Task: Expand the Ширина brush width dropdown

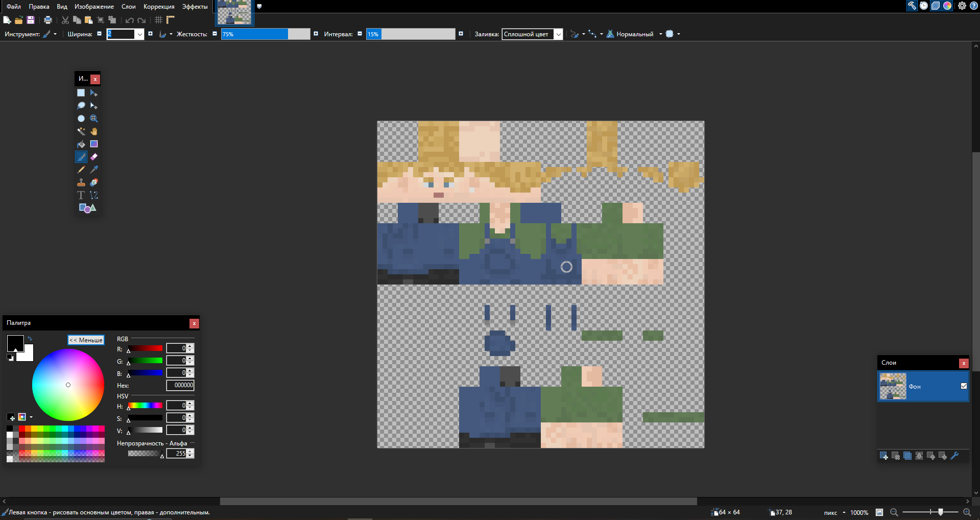Action: click(x=139, y=34)
